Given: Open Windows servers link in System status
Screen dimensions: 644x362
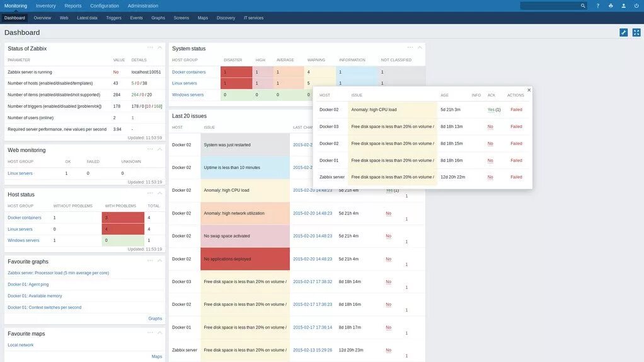Looking at the screenshot, I should coord(188,95).
